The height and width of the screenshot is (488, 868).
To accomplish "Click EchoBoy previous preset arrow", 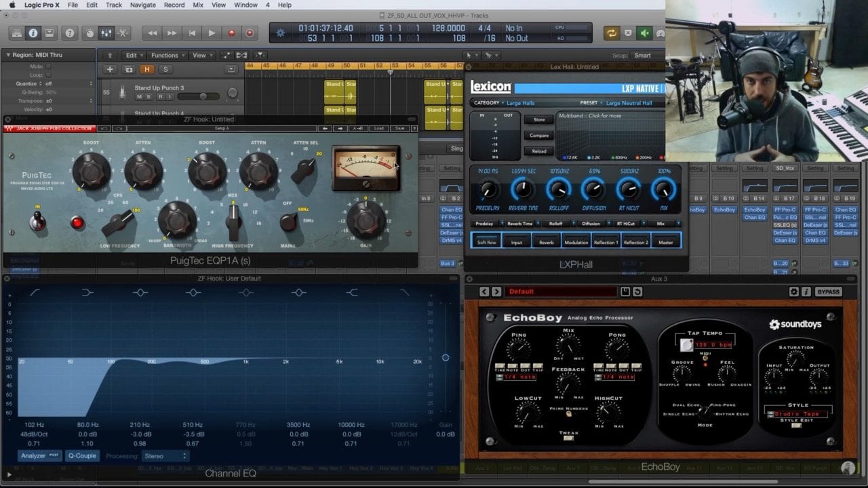I will pos(484,291).
